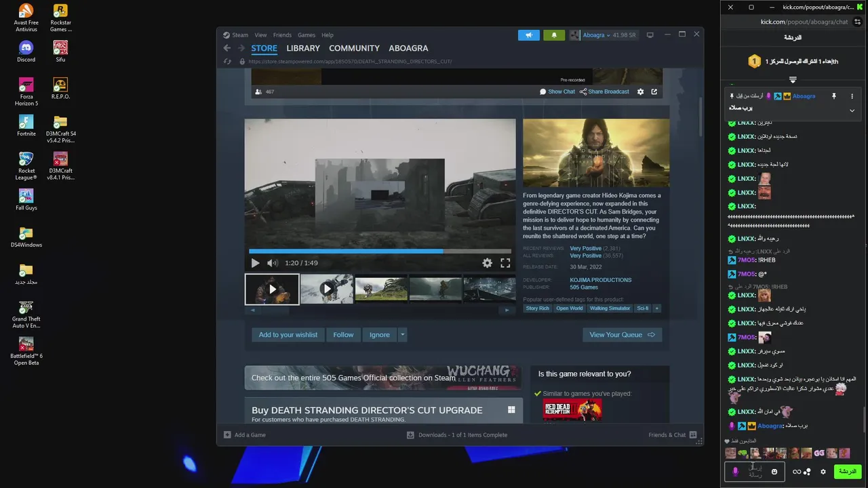Click View Your Queue button

tap(622, 335)
